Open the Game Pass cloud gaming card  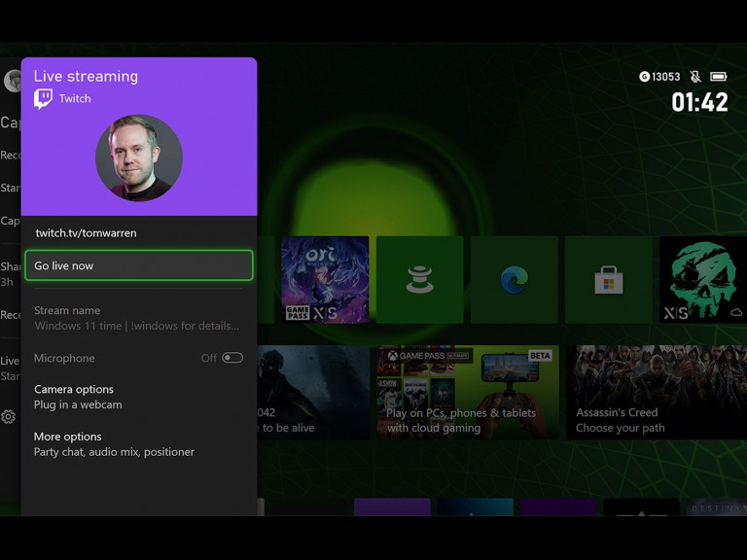pos(467,392)
